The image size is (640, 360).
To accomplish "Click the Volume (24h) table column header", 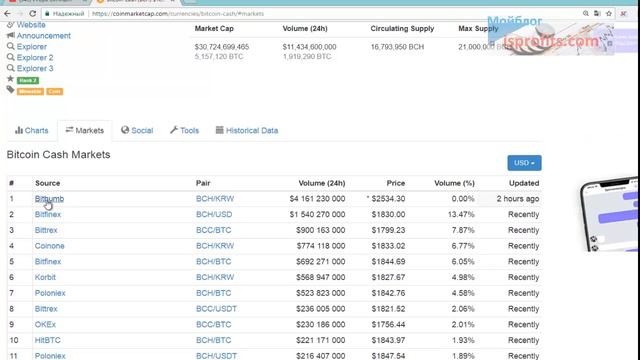I will point(322,183).
